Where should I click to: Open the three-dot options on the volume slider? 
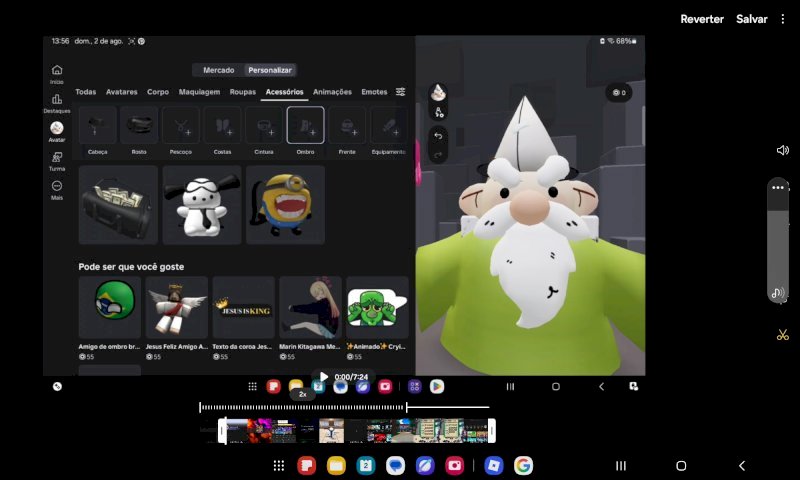tap(778, 188)
